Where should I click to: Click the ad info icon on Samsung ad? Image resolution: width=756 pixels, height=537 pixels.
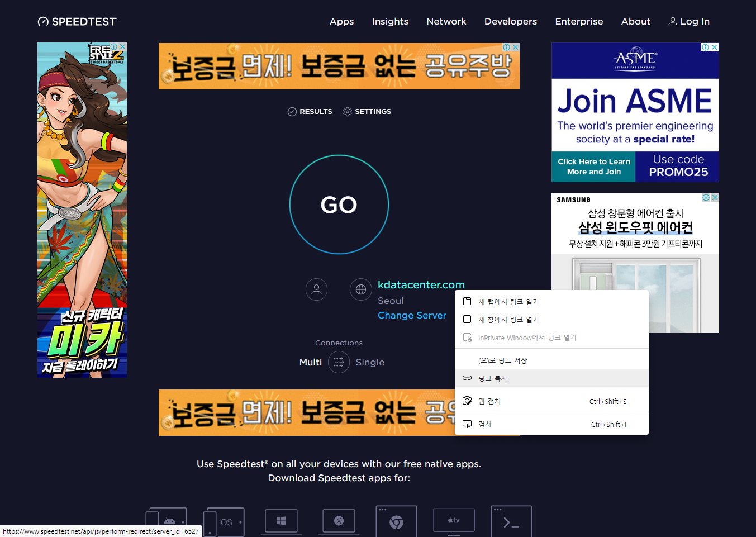click(706, 198)
